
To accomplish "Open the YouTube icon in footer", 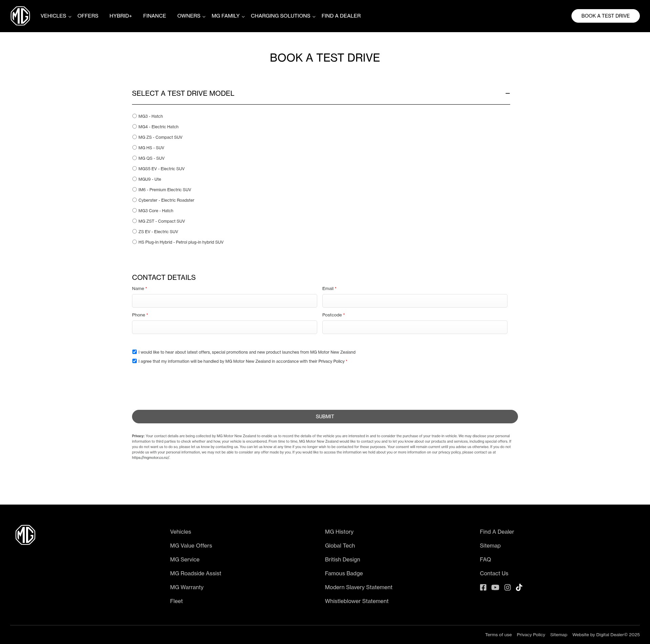I will coord(495,587).
